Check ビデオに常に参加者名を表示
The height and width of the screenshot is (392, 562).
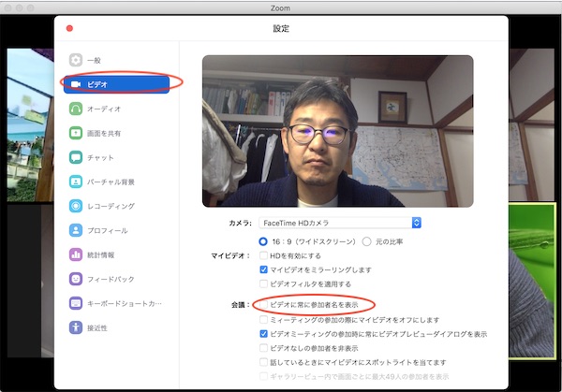[263, 305]
